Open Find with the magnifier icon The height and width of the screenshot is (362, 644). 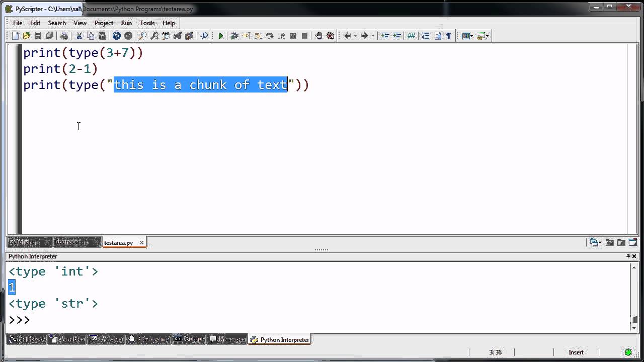(x=143, y=36)
